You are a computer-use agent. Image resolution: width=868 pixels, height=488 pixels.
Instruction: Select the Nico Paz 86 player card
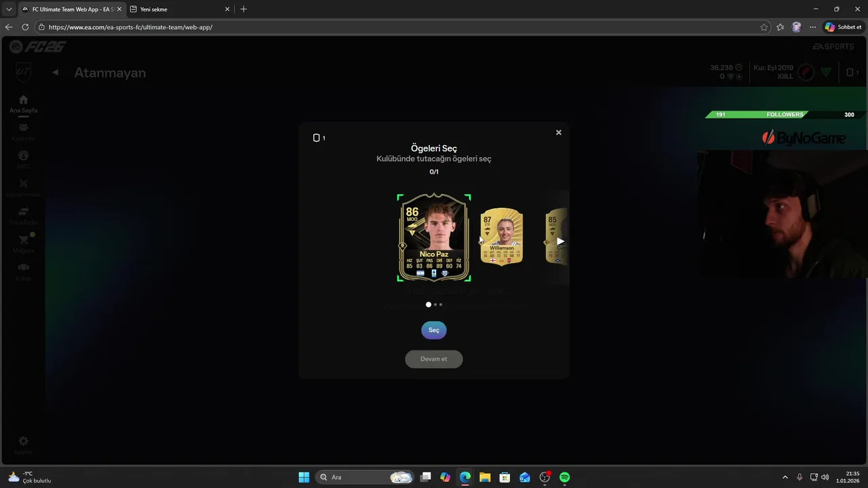click(x=434, y=238)
